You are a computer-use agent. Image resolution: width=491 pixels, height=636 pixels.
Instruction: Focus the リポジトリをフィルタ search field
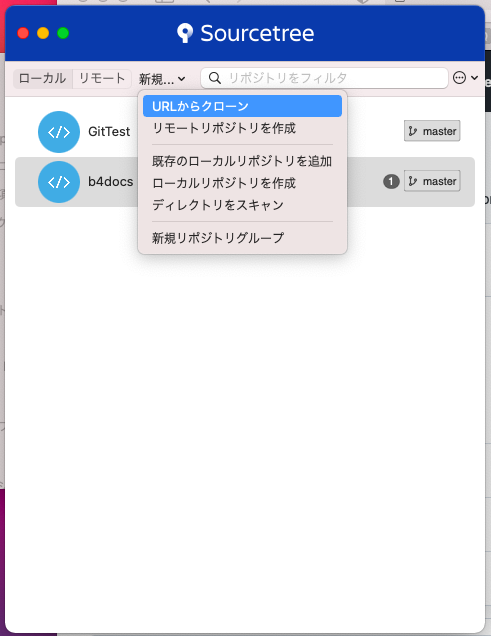click(x=324, y=78)
